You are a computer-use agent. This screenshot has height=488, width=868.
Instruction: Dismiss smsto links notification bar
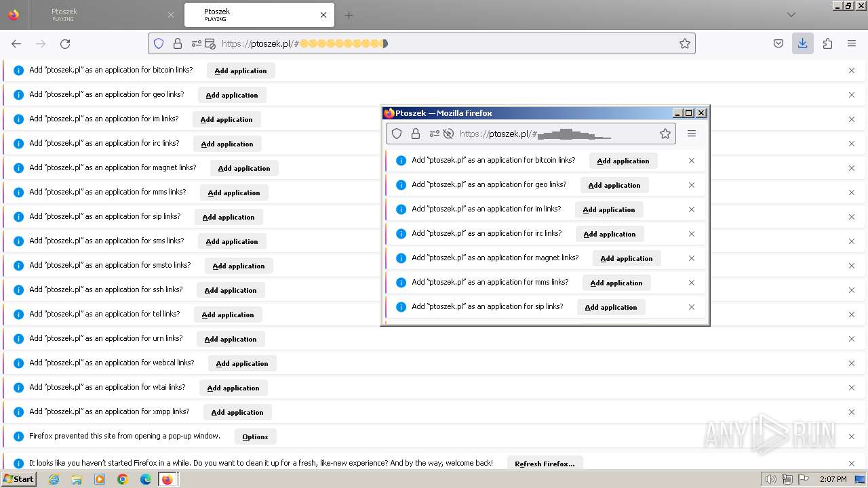click(x=852, y=266)
